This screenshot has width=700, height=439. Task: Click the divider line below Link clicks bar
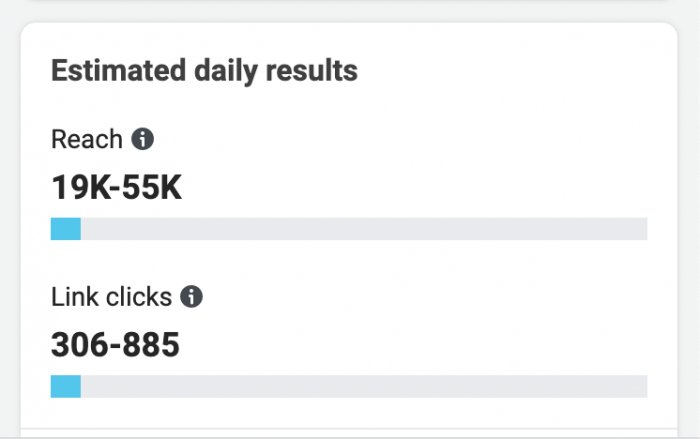(x=349, y=431)
